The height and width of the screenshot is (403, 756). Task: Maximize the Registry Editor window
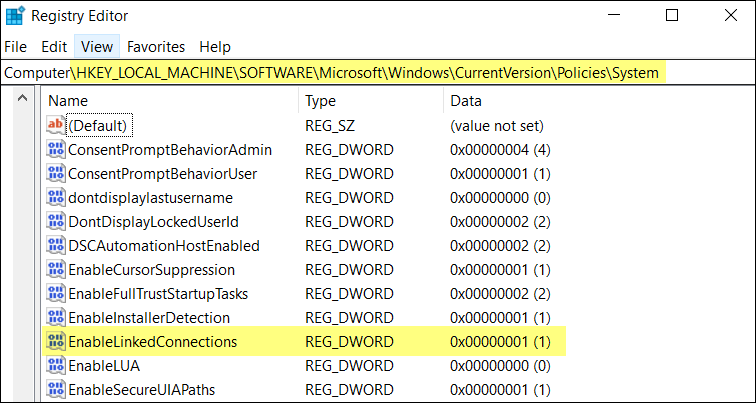point(672,15)
